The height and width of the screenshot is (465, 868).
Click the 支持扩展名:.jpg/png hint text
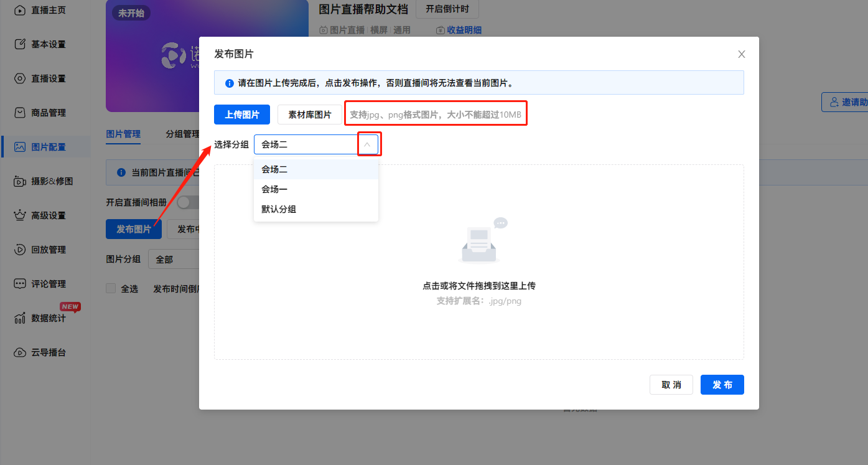coord(479,301)
